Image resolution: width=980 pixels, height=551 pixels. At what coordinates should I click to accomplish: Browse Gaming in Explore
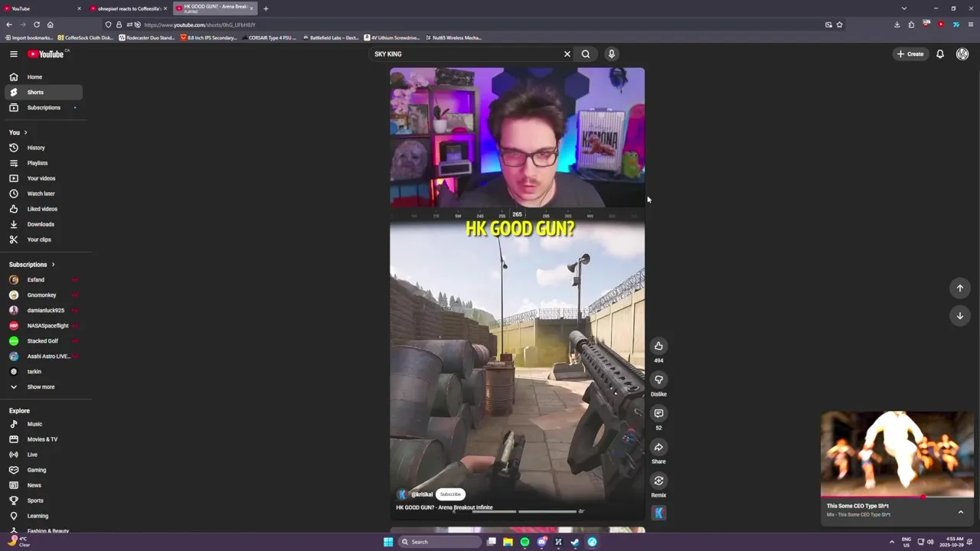pyautogui.click(x=43, y=470)
